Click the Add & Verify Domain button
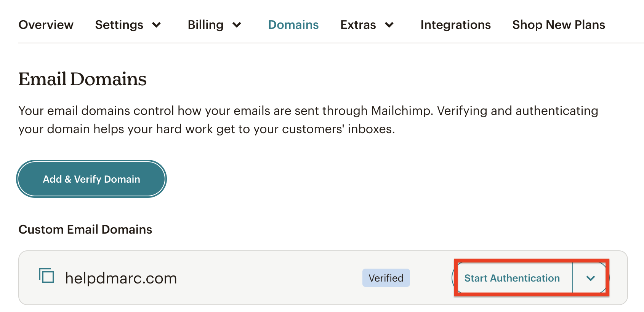 coord(91,179)
